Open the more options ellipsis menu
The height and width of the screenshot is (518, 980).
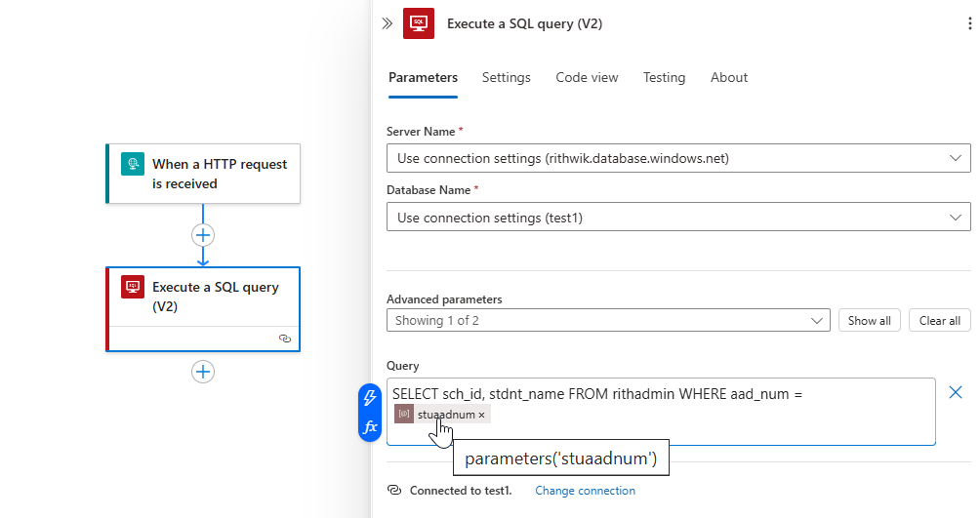[969, 23]
